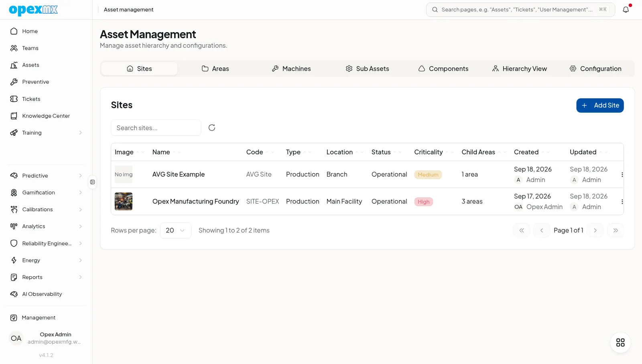Click the Predictive brain icon
Image resolution: width=642 pixels, height=364 pixels.
click(x=14, y=176)
